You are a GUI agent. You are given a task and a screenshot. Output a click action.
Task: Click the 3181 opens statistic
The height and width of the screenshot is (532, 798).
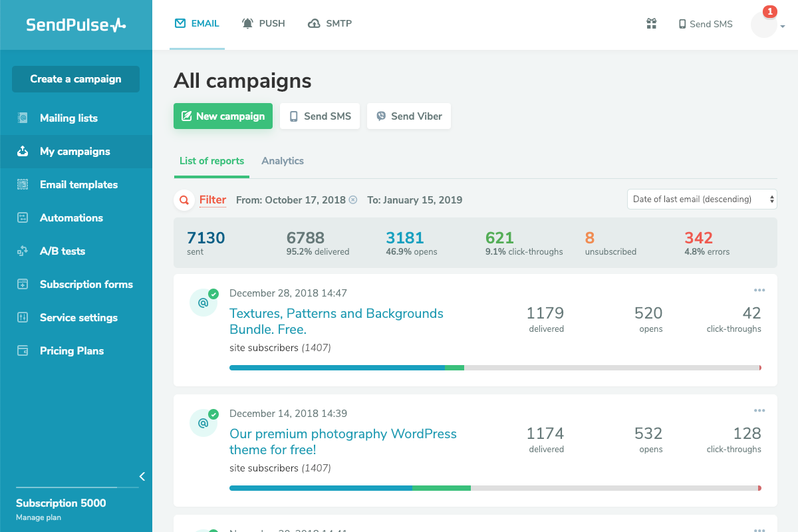[x=412, y=243]
